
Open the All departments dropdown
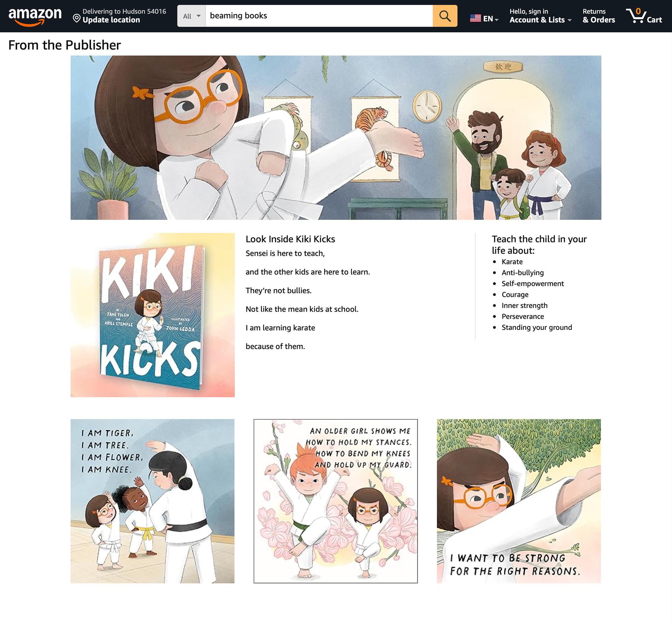point(191,16)
